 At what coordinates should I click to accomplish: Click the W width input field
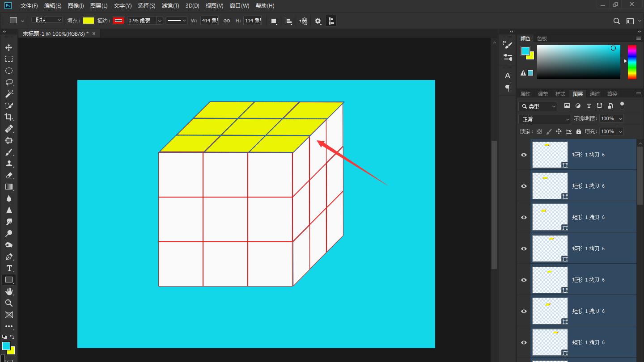click(209, 21)
